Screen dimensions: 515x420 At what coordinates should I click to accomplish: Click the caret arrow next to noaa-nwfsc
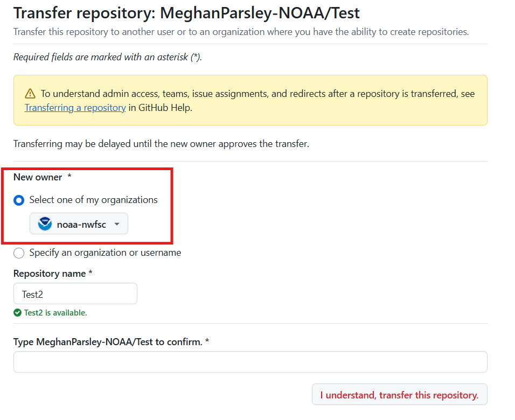pyautogui.click(x=117, y=225)
